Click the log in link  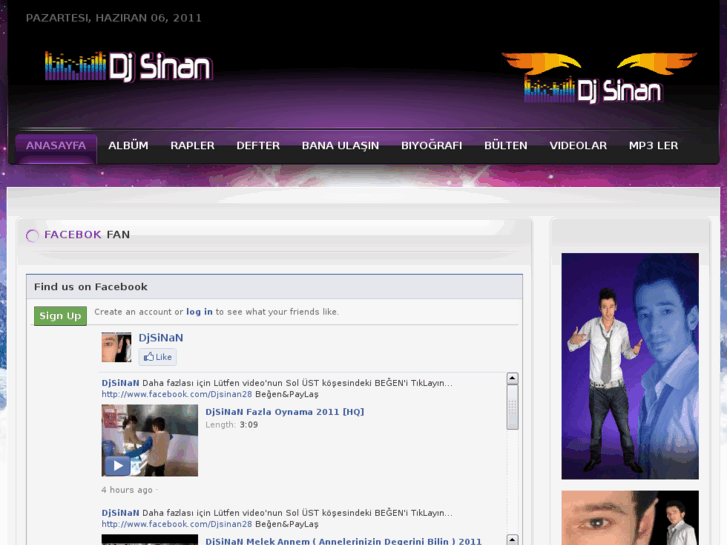pyautogui.click(x=199, y=312)
